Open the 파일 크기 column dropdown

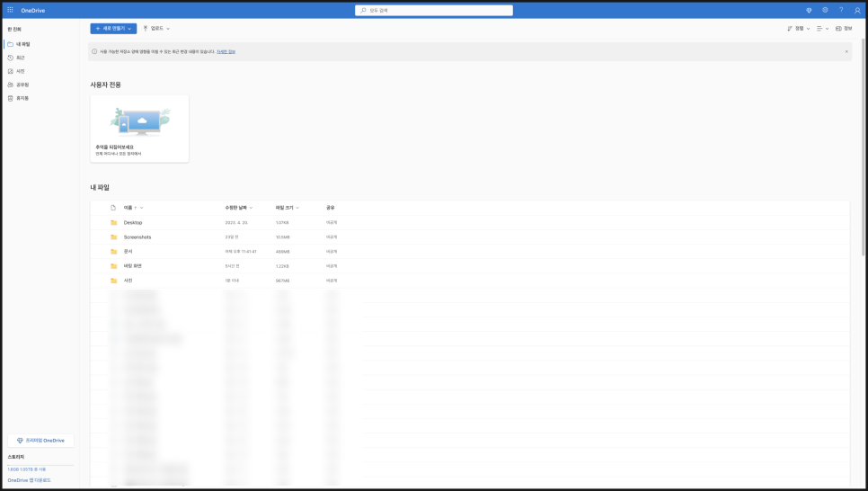(x=288, y=208)
